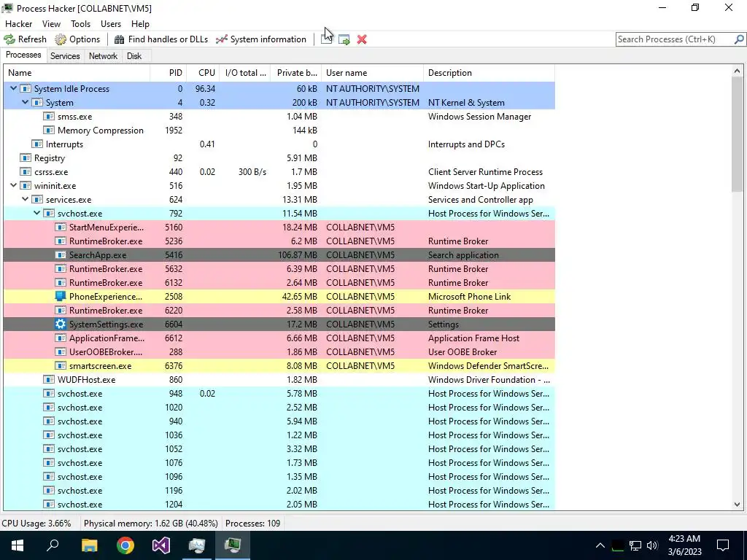Open Windows Start menu
Screen dimensions: 747x560
[x=18, y=545]
